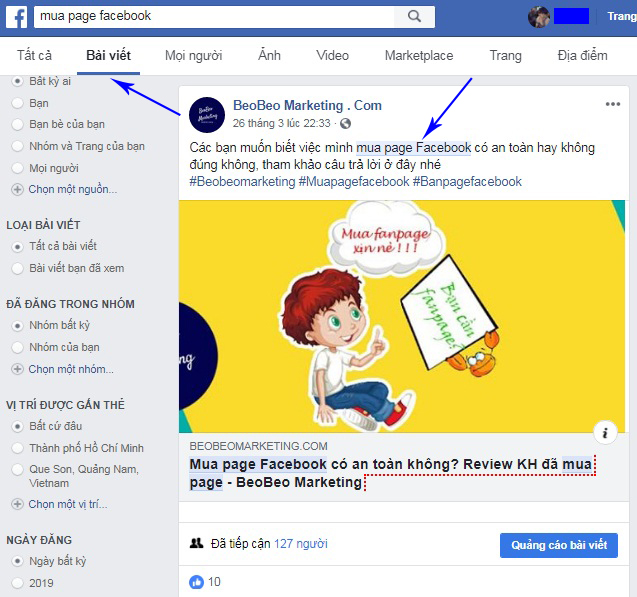The image size is (637, 597).
Task: Open BeoBeo Marketing . Com page link
Action: click(x=307, y=106)
